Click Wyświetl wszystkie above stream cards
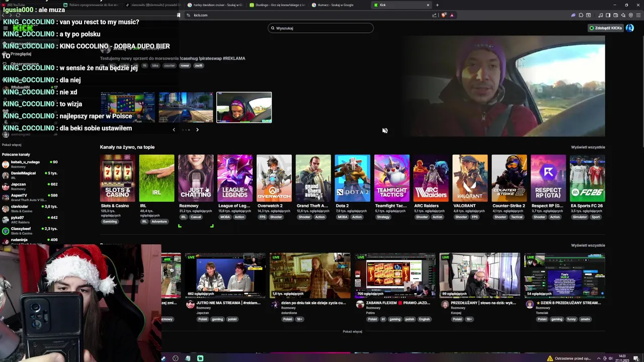Viewport: 644px width, 362px height. [588, 245]
